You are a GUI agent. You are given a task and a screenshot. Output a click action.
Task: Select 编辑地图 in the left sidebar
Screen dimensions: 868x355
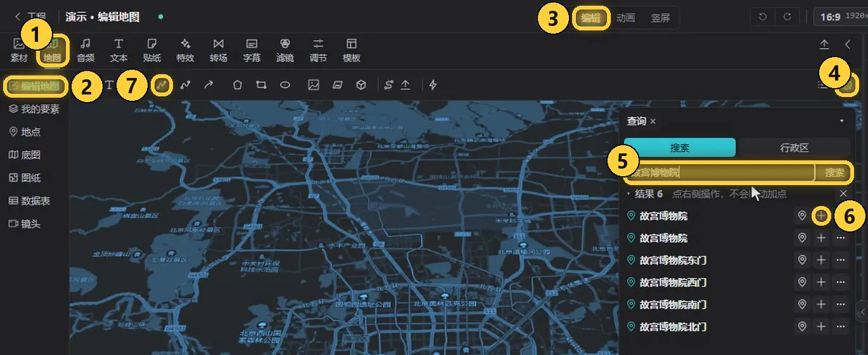coord(35,86)
